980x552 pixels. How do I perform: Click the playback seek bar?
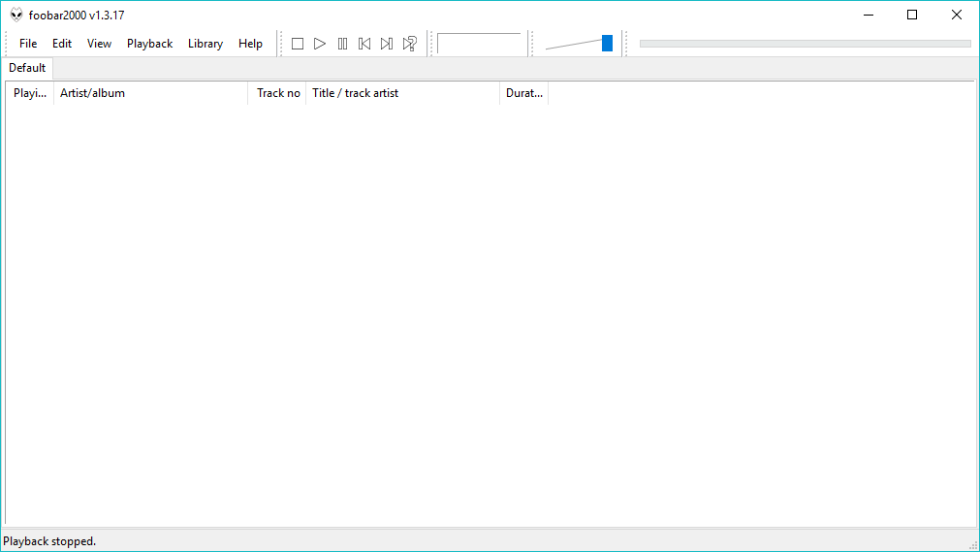[805, 44]
